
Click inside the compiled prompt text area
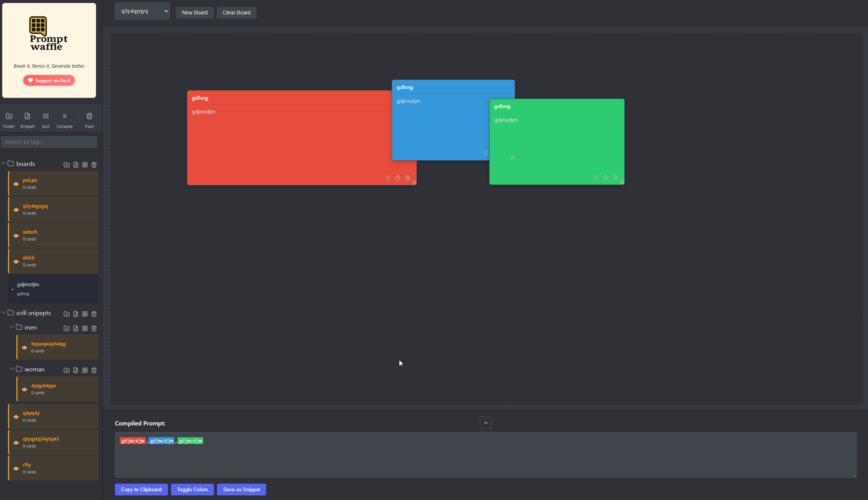click(485, 454)
